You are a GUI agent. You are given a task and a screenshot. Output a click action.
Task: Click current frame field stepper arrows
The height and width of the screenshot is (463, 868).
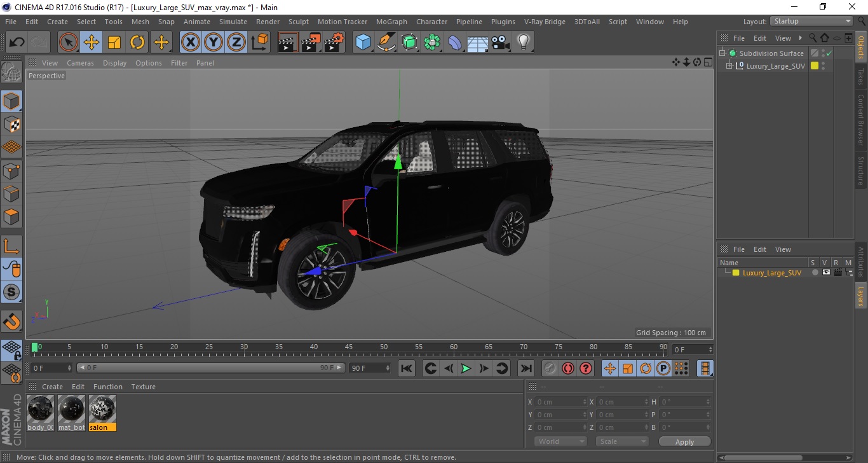711,350
